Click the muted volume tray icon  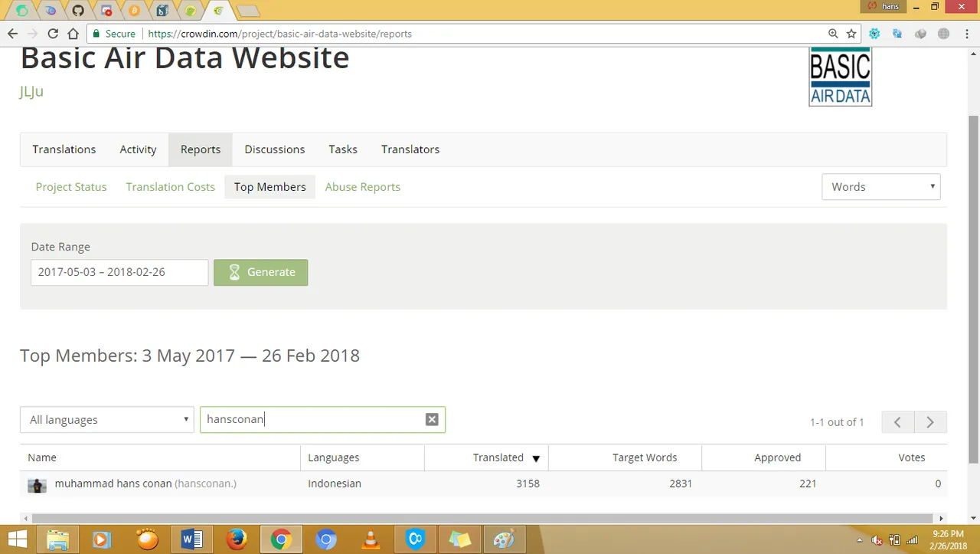(877, 539)
